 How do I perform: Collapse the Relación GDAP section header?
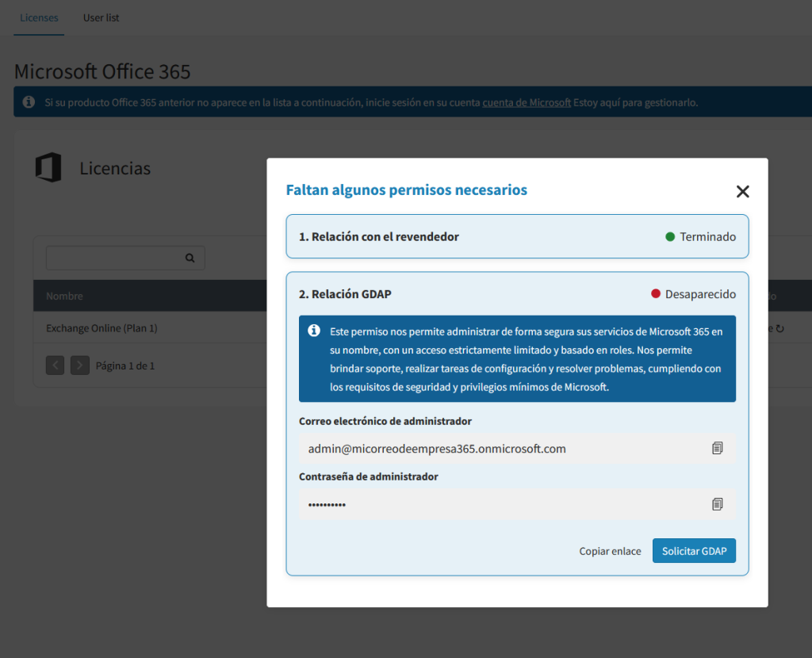pyautogui.click(x=345, y=294)
